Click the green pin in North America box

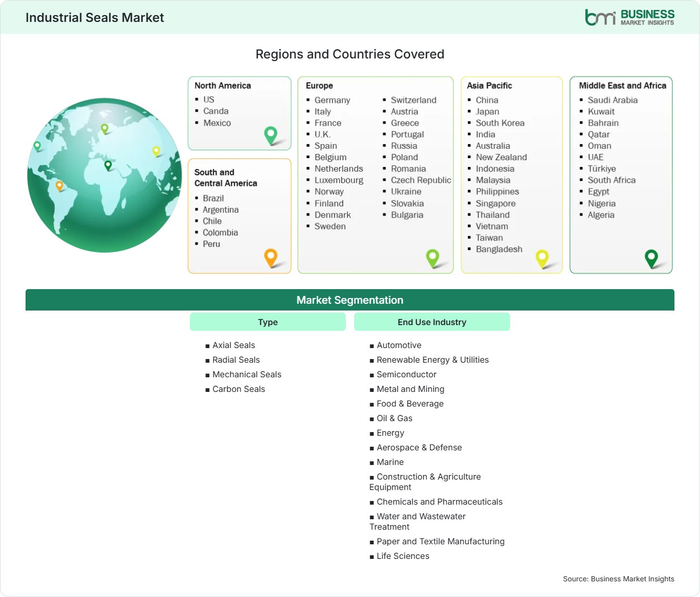(271, 136)
